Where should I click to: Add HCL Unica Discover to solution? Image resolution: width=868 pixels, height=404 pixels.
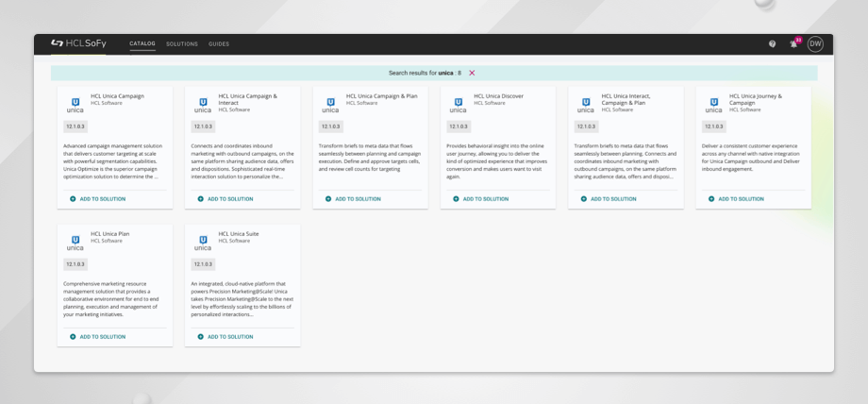480,199
